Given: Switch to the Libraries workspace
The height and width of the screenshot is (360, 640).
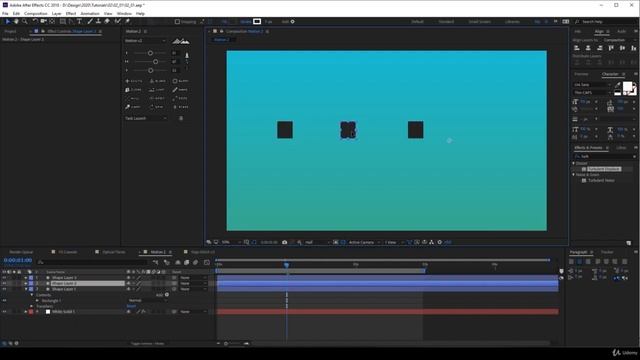Looking at the screenshot, I should (512, 22).
